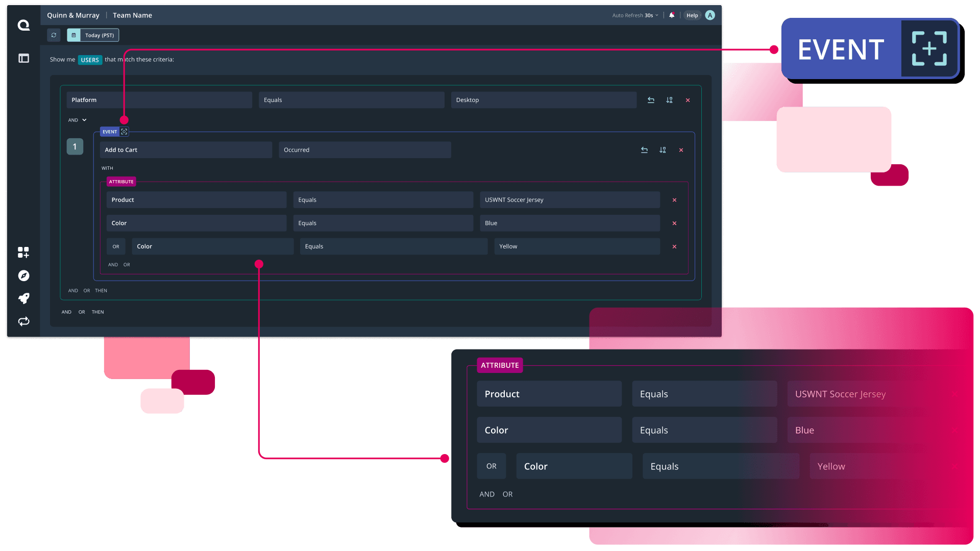Open the sidebar panel icon below the logo
This screenshot has width=980, height=551.
point(23,58)
